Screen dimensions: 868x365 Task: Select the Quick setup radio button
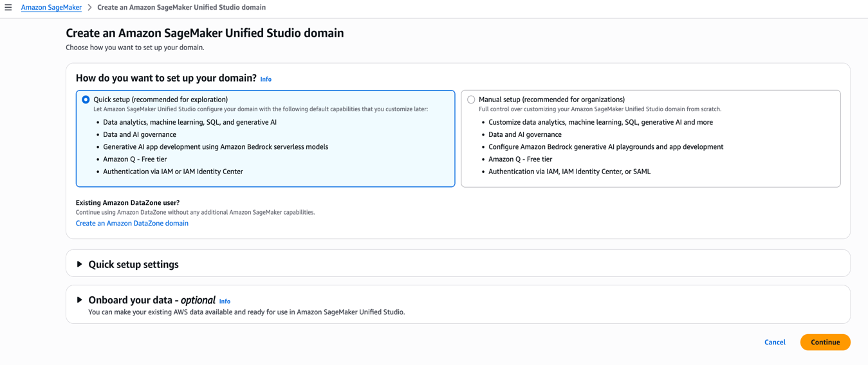[x=86, y=100]
